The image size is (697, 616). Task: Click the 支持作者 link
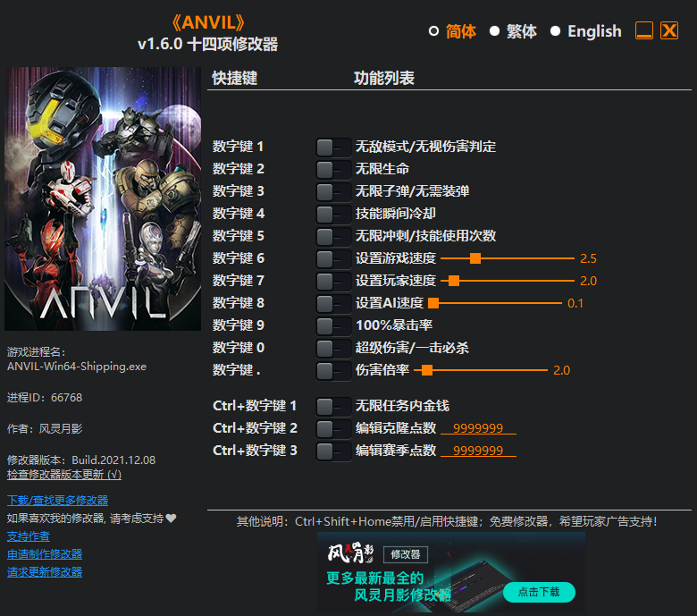pos(29,536)
